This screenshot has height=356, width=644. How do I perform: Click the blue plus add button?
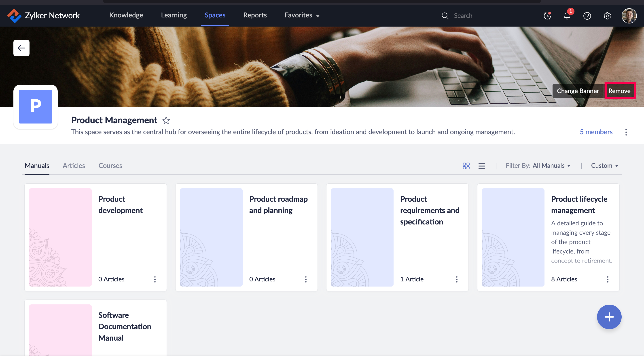pos(609,317)
